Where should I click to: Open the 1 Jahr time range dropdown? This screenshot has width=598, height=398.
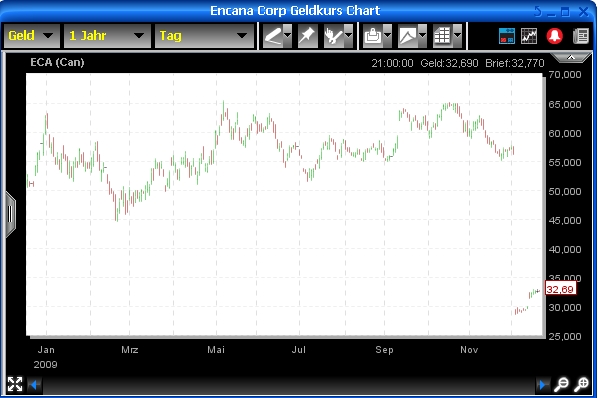click(x=107, y=36)
